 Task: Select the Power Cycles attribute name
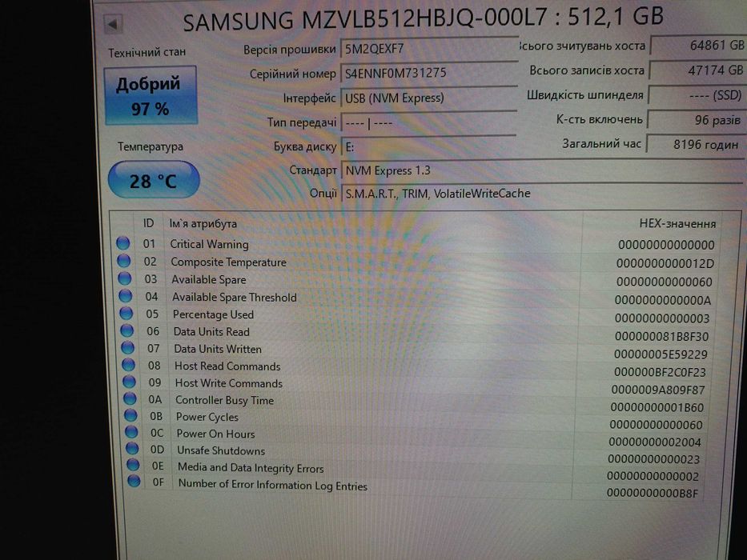point(207,417)
